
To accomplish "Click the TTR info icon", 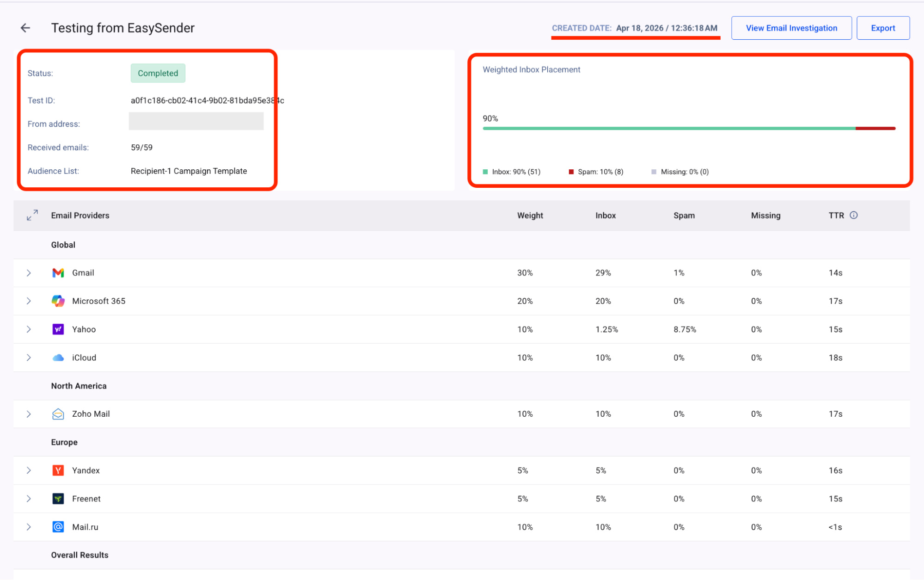I will [853, 215].
